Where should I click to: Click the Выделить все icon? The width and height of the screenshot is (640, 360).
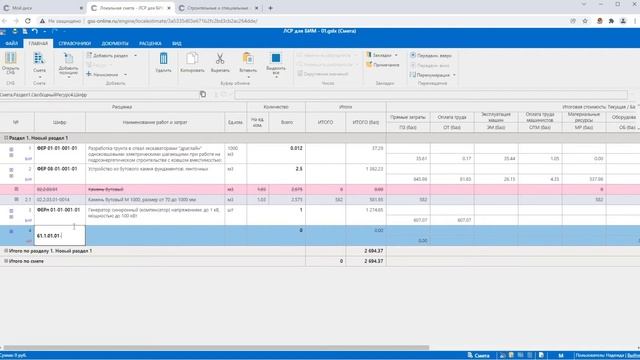pos(276,58)
